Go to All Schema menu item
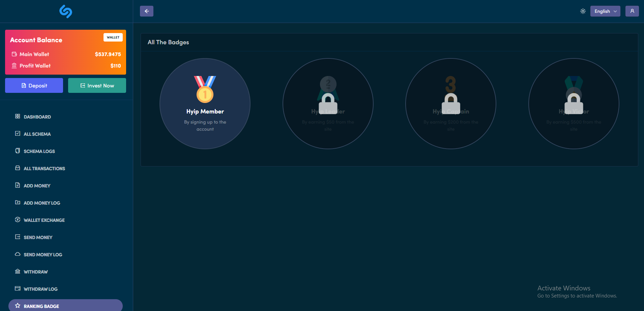Screen dimensions: 644x311 tap(37, 134)
